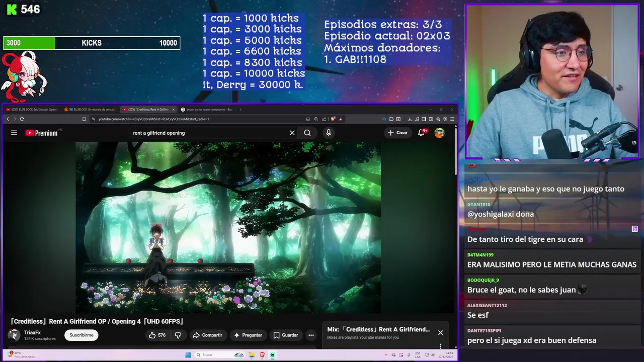The height and width of the screenshot is (362, 644).
Task: Go back with the browser back arrow
Action: (x=8, y=119)
